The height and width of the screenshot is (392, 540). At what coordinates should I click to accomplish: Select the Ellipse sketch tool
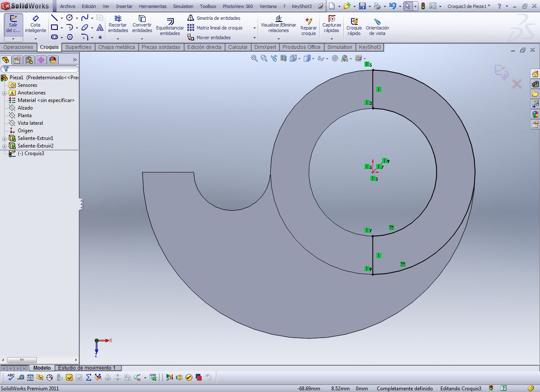point(85,27)
